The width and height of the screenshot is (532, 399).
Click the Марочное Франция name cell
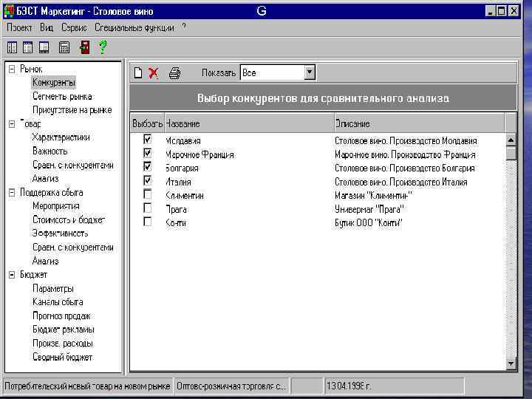(x=199, y=154)
